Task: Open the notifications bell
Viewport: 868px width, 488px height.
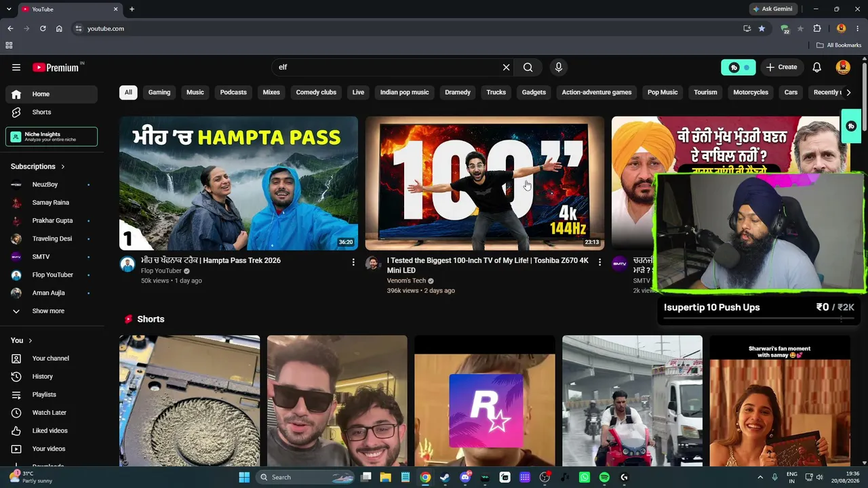Action: coord(817,67)
